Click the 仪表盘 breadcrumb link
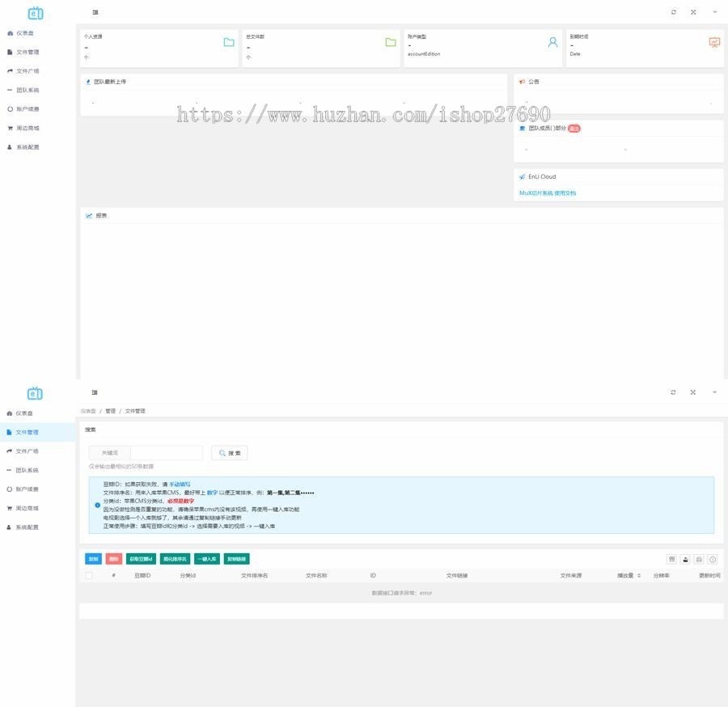This screenshot has width=728, height=707. point(88,411)
